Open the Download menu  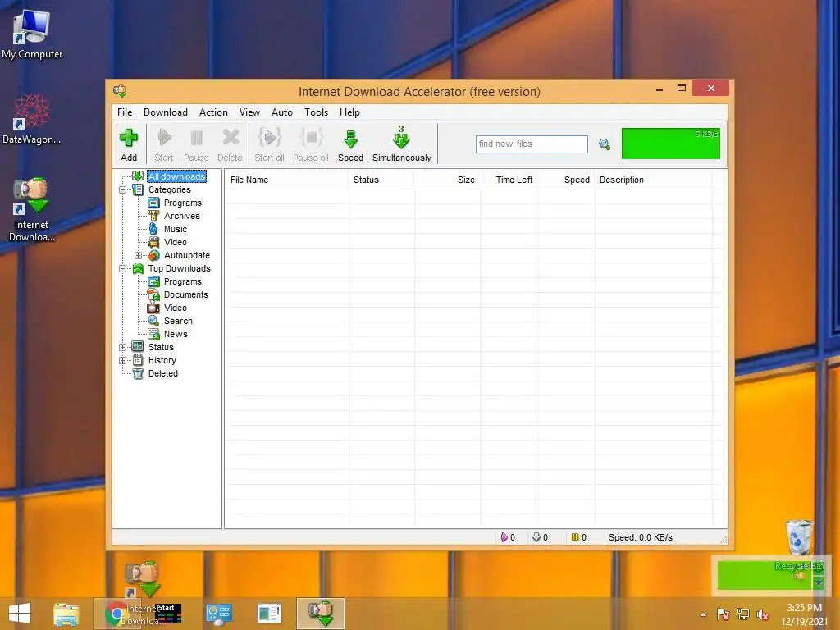(x=166, y=112)
